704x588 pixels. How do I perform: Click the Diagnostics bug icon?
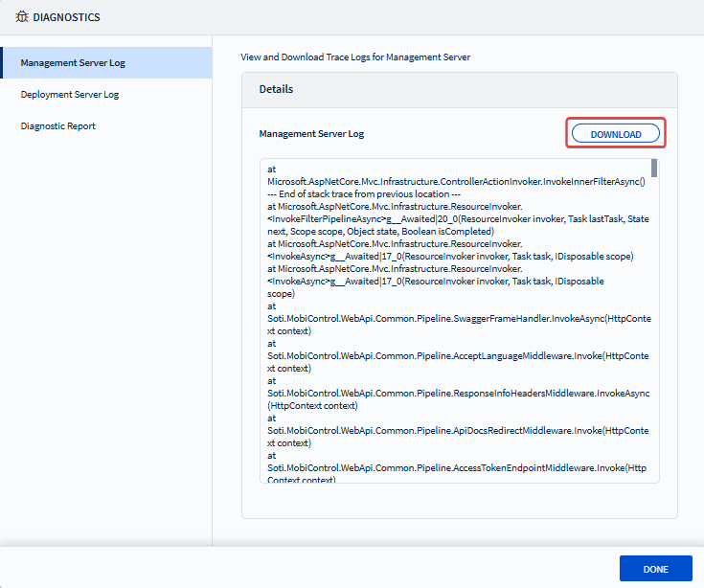click(x=20, y=17)
